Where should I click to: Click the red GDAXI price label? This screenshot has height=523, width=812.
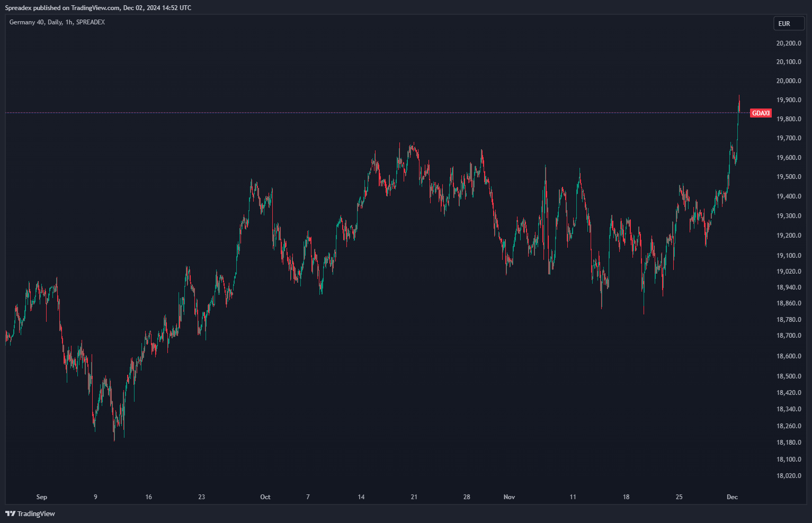[761, 113]
